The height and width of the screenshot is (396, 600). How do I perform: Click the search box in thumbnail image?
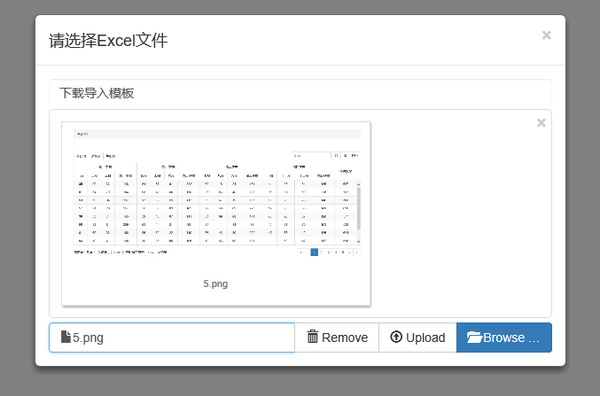(311, 156)
